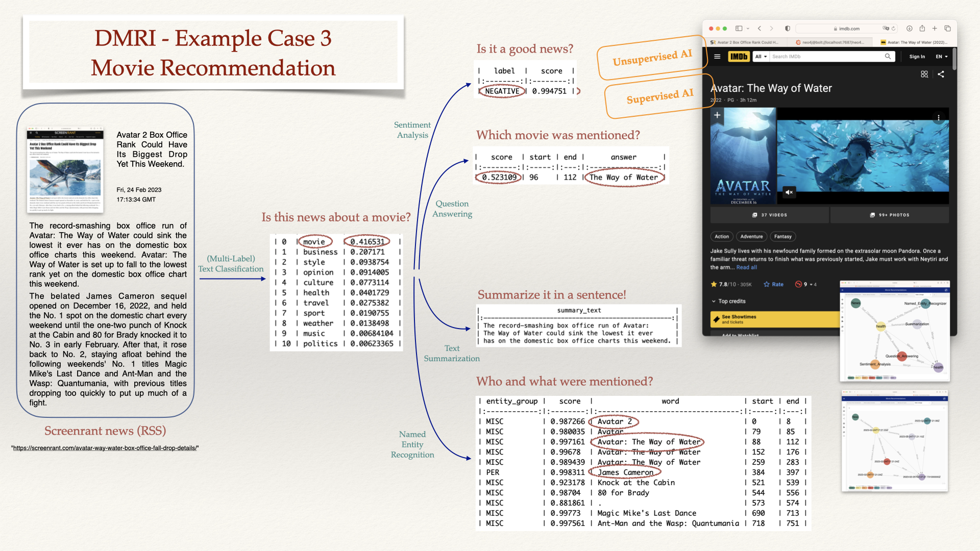The height and width of the screenshot is (551, 980).
Task: Click the IMDb logo
Action: coord(739,57)
